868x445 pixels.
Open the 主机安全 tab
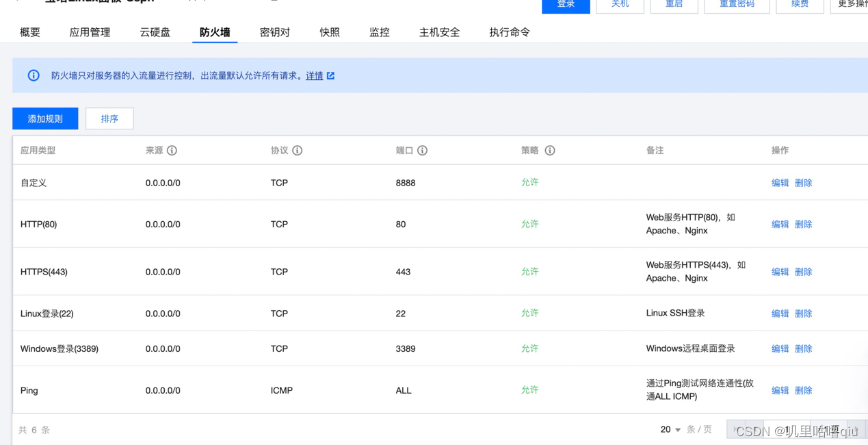439,32
